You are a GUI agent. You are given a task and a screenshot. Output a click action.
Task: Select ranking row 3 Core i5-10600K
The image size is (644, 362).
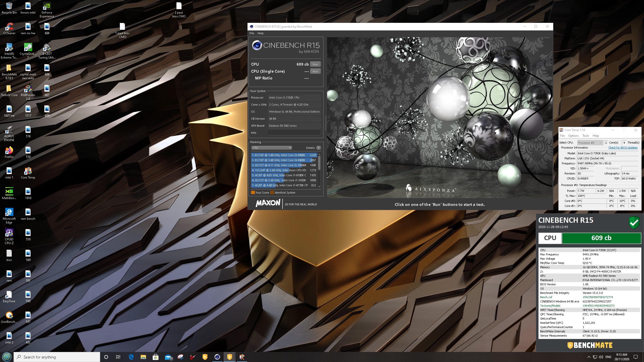[x=284, y=165]
